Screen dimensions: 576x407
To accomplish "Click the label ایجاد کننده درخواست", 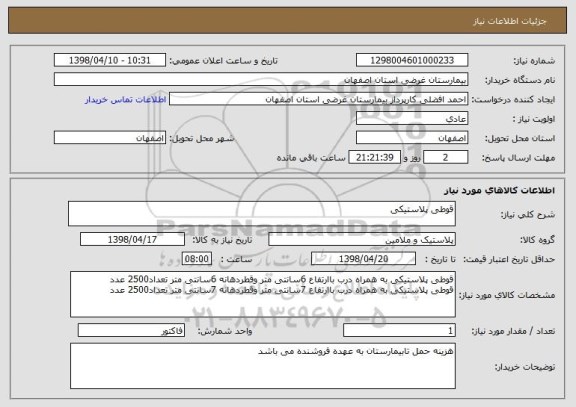I will (x=513, y=100).
